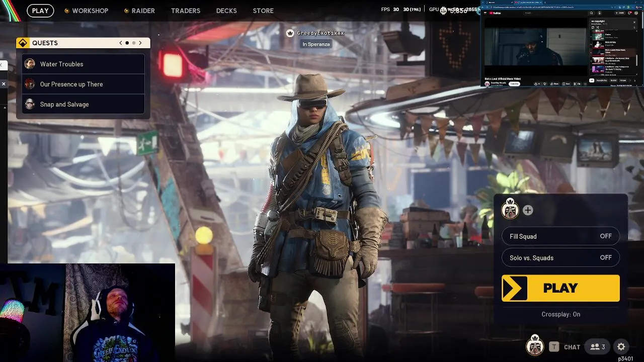Open the STORE tab
The image size is (644, 362).
[x=263, y=11]
